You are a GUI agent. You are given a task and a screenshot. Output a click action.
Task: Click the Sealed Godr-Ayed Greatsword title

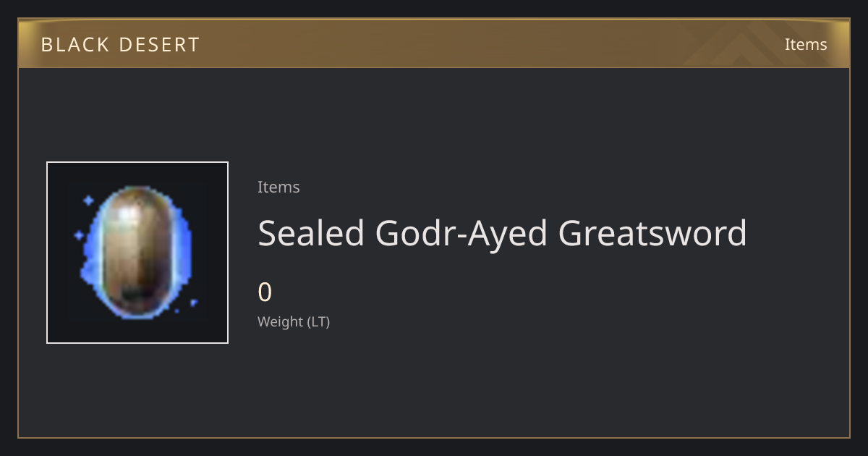[502, 233]
